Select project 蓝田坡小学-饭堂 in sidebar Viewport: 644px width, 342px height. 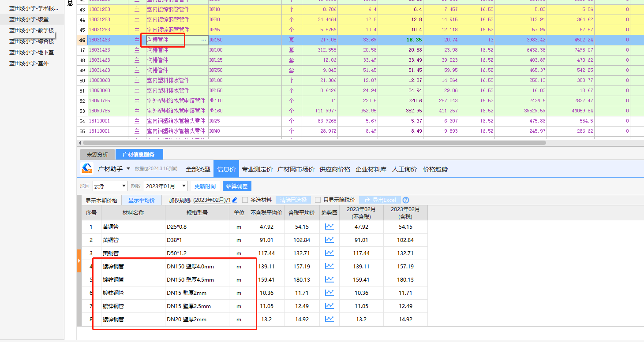(x=31, y=19)
